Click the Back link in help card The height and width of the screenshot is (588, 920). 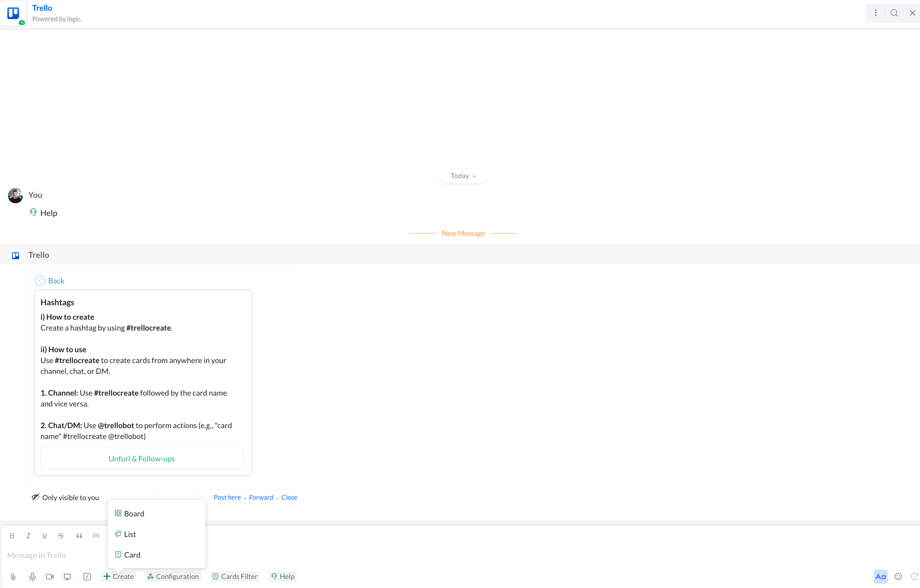56,281
